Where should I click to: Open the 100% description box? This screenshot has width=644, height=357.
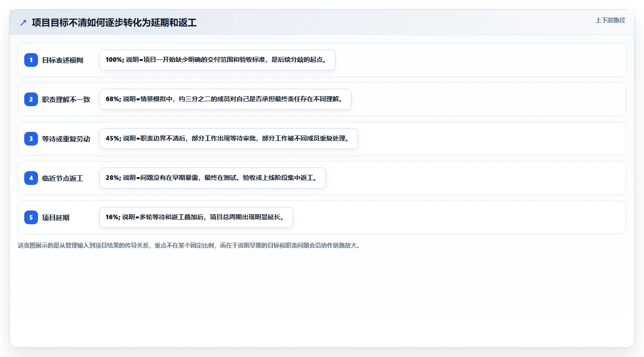pyautogui.click(x=217, y=60)
